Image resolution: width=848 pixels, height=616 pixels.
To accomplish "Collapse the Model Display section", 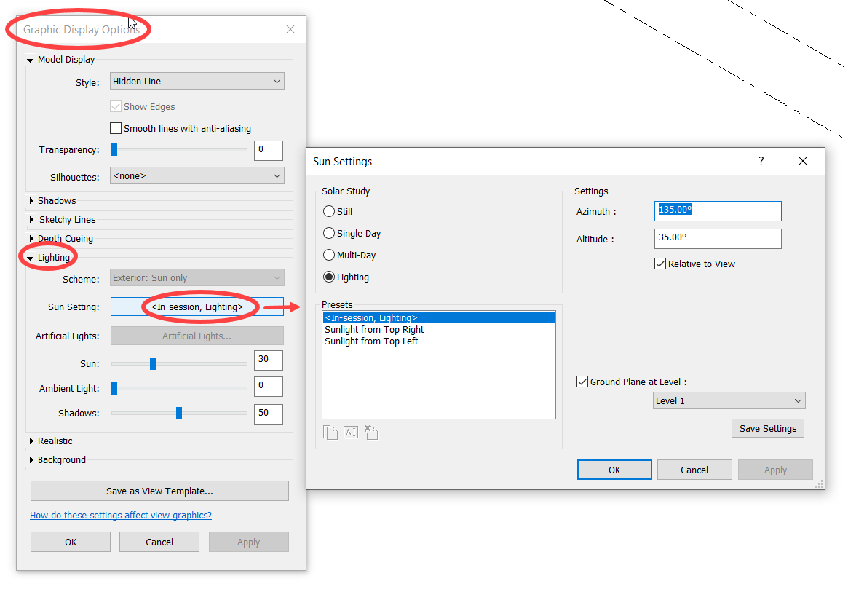I will pos(31,60).
